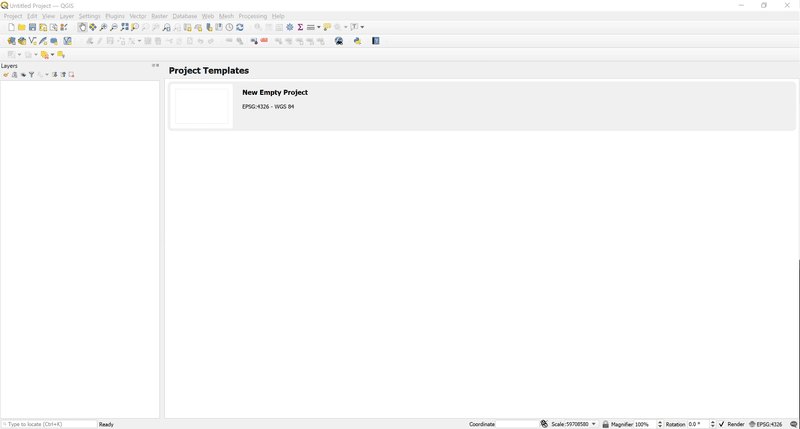Click the Magnifier spinner arrows

[660, 424]
